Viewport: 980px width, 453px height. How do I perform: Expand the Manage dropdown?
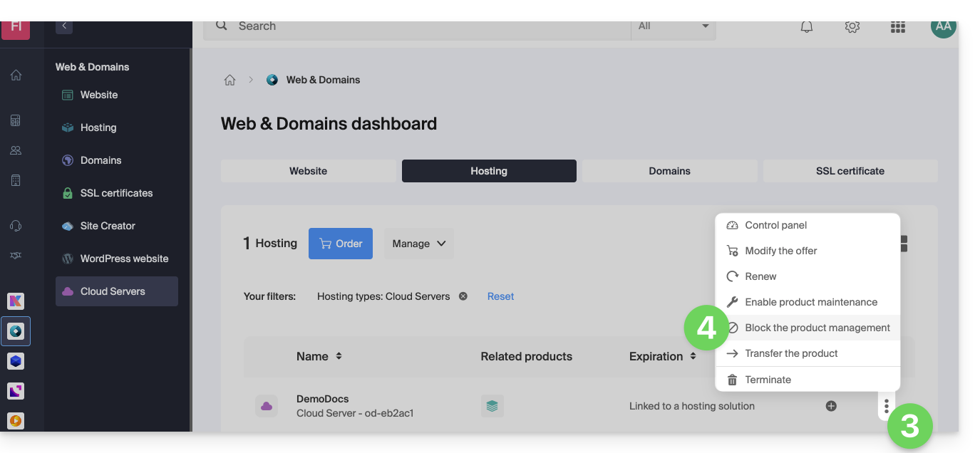coord(418,244)
